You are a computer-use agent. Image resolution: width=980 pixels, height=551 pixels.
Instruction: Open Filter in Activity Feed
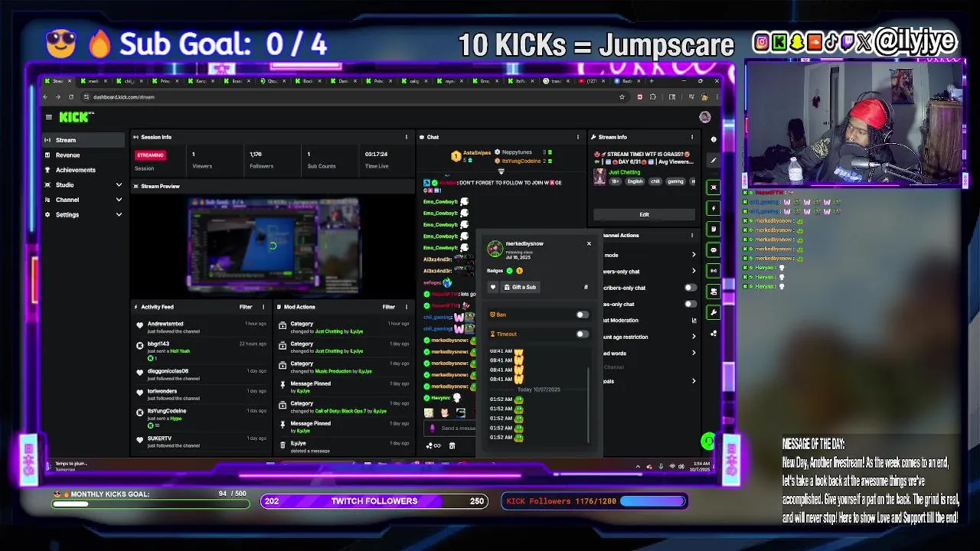(x=246, y=307)
